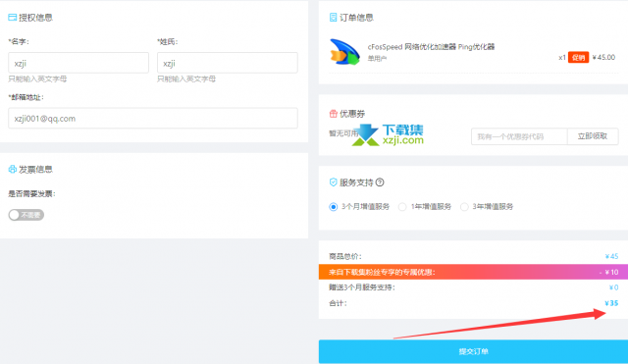Viewport: 628px width, 364px height.
Task: Click the 订单信息 document icon
Action: [x=333, y=18]
